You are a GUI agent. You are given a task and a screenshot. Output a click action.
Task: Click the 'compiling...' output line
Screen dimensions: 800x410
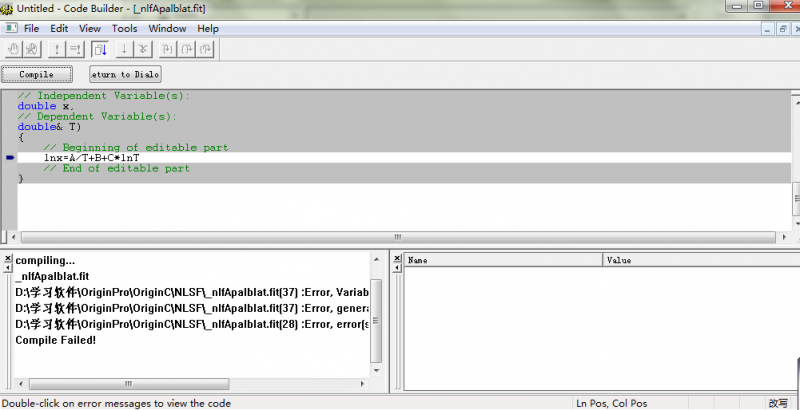click(45, 261)
